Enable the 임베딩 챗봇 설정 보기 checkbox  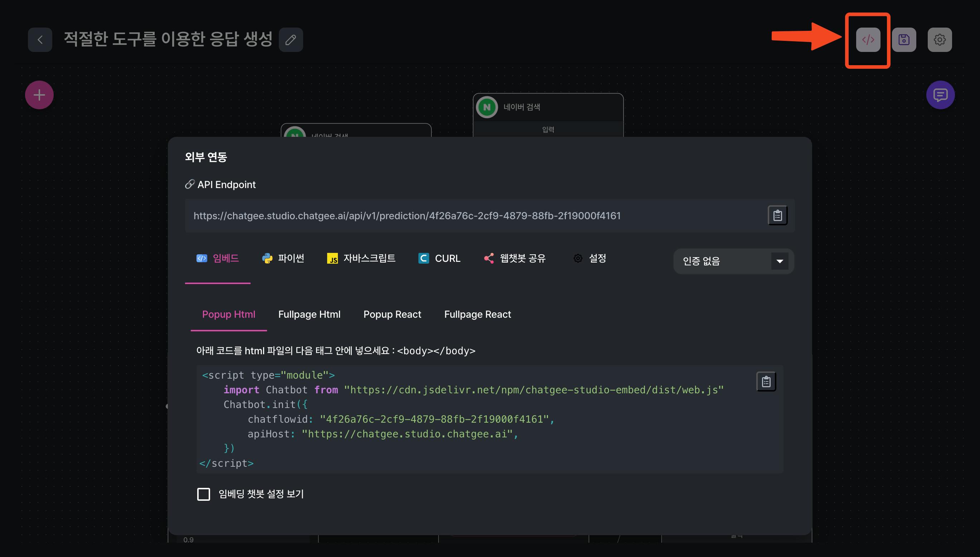point(203,494)
